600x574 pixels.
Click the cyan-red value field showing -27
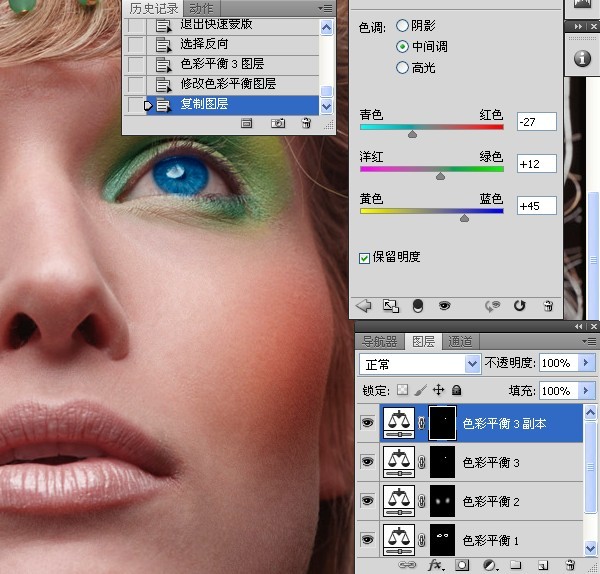pos(536,122)
